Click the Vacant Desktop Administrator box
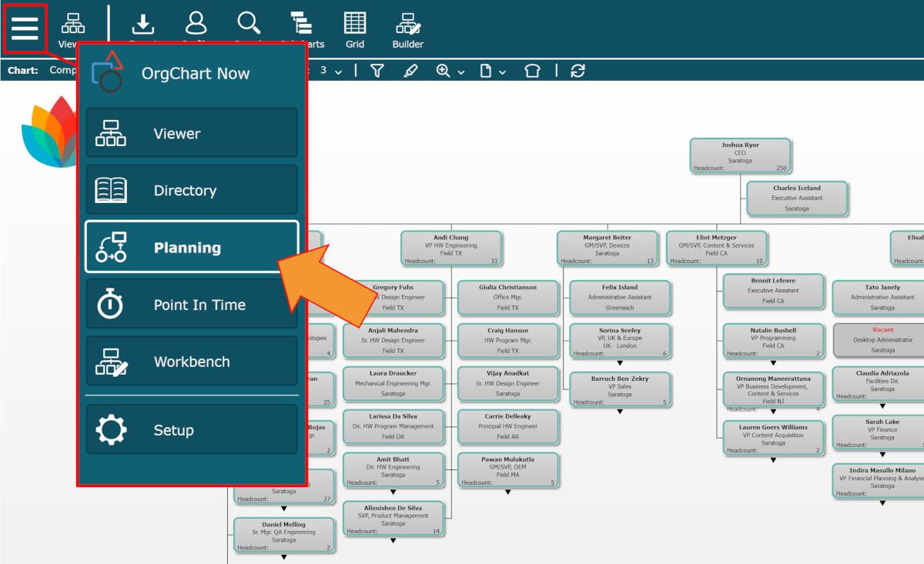Screen dimensions: 924x564 (882, 339)
